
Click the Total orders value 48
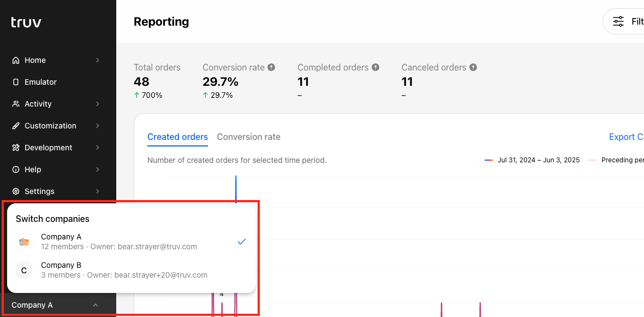click(142, 82)
